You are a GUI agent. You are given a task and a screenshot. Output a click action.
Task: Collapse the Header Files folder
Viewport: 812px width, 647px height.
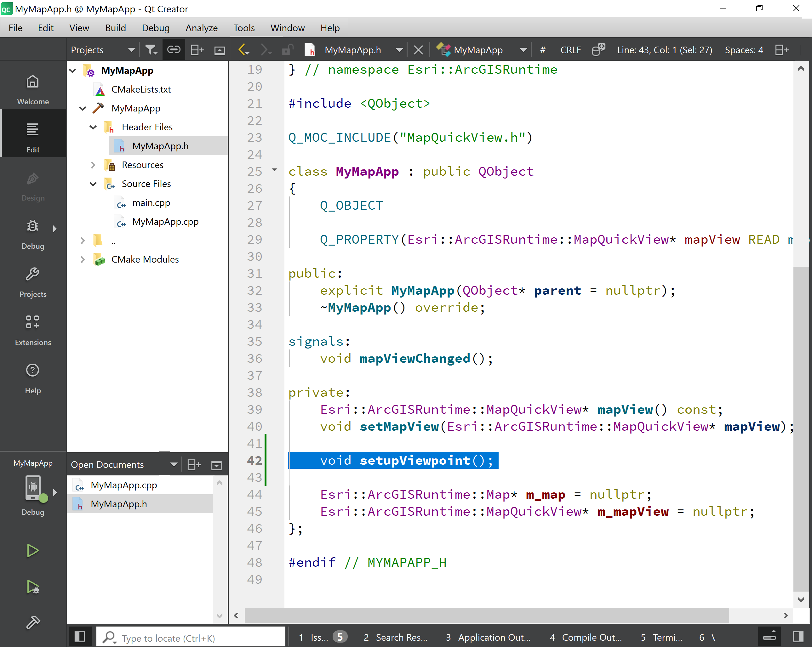coord(93,127)
